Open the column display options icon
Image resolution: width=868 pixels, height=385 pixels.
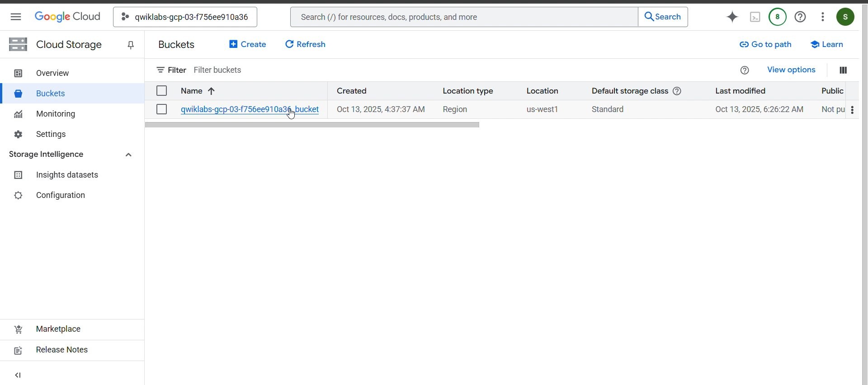[843, 70]
